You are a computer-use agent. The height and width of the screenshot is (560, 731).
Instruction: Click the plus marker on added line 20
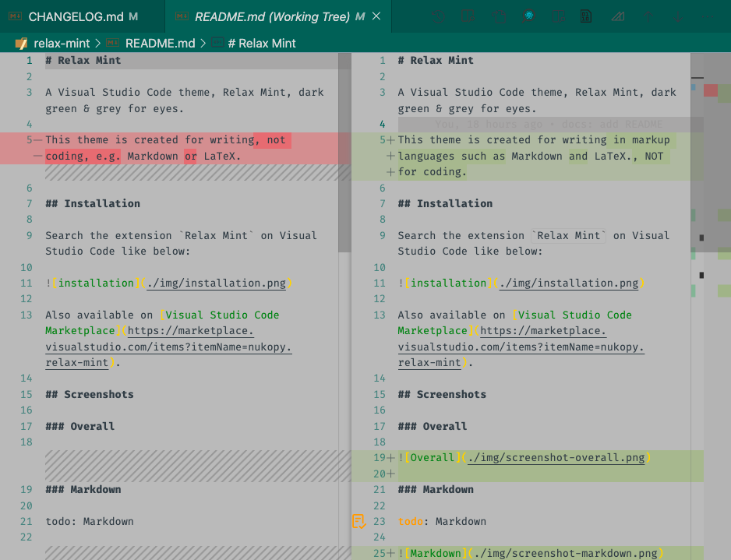(x=390, y=474)
